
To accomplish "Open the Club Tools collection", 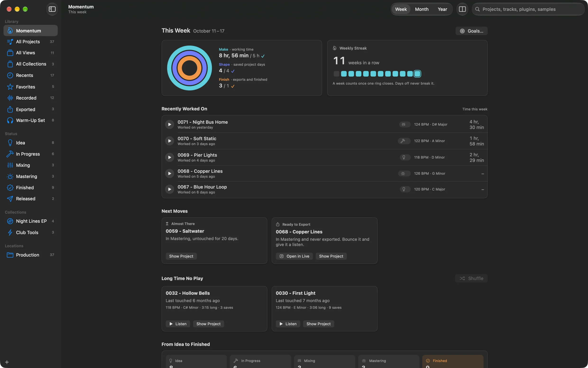I will click(x=31, y=233).
